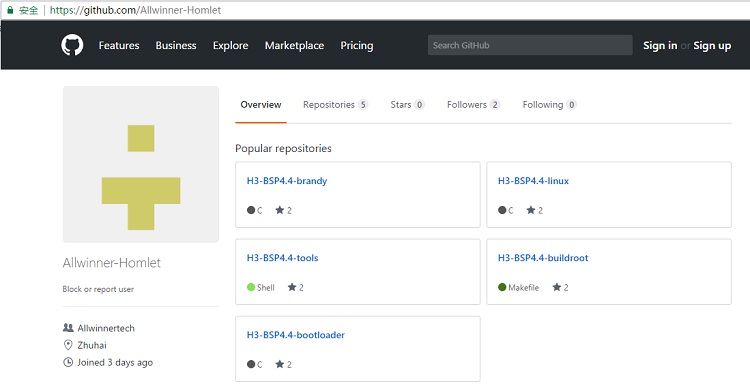Click the star icon on H3-BSP4.4-linux card
Screen dimensions: 750x386
tap(531, 210)
